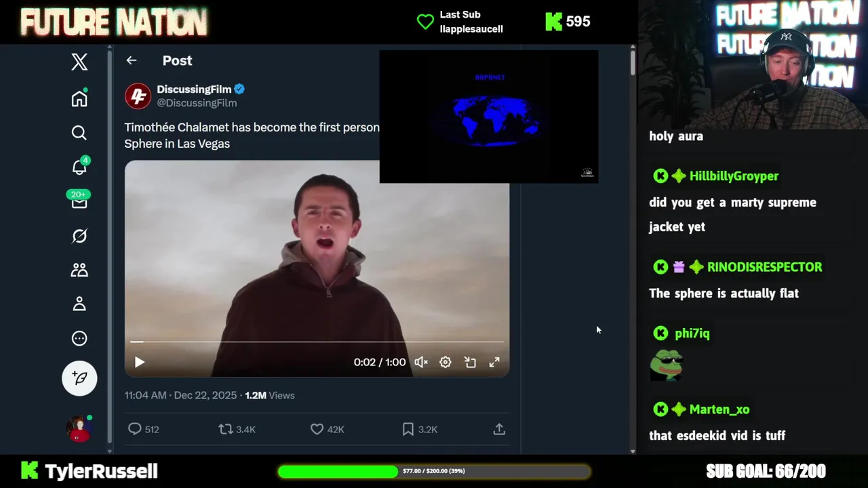Unmute the video sound

(421, 362)
